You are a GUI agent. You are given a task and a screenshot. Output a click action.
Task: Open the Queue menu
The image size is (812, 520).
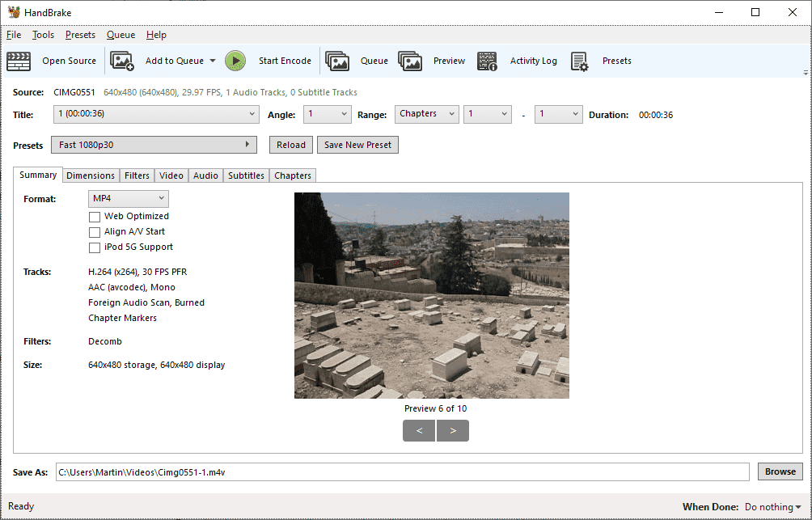click(x=121, y=35)
